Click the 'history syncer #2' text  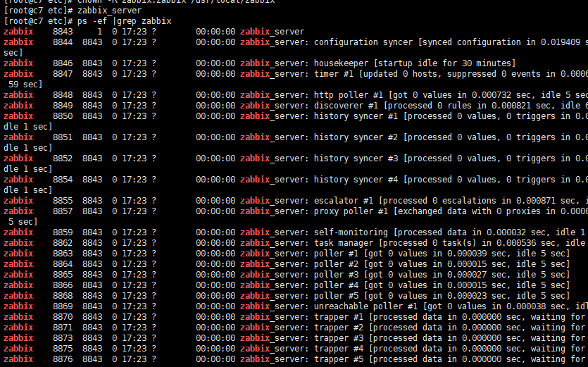tap(356, 137)
